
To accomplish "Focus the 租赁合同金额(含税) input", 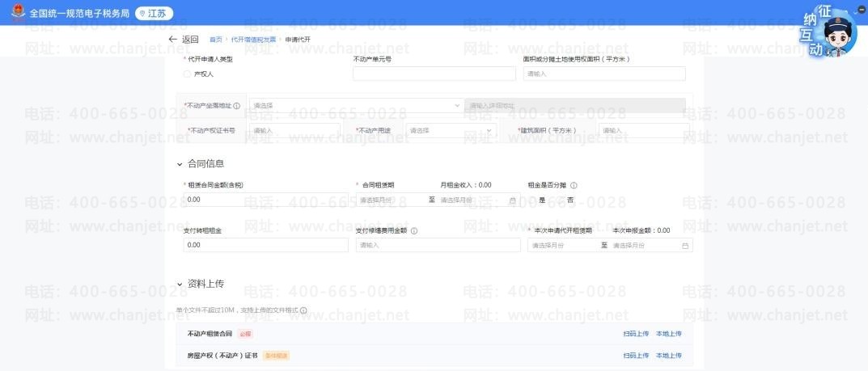I will point(265,200).
